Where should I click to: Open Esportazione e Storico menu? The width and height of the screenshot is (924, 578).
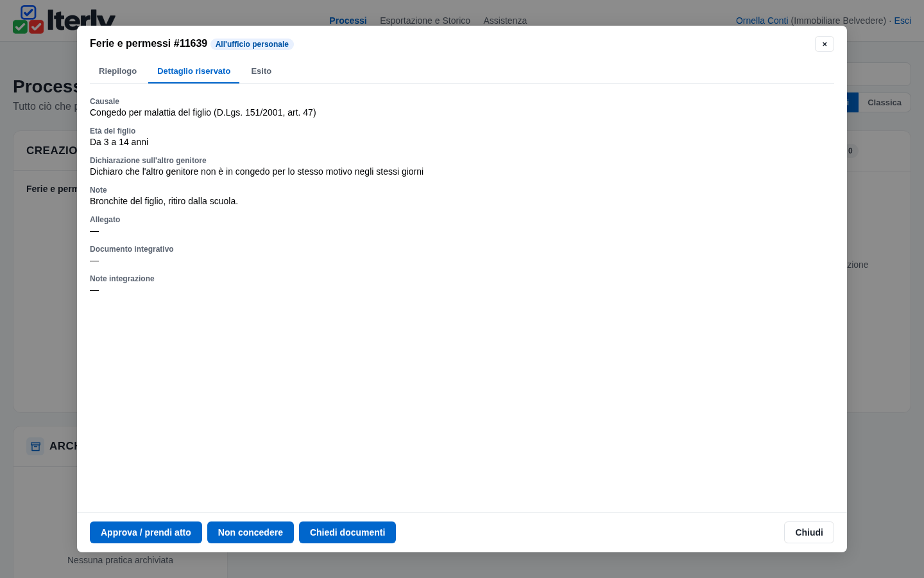point(425,21)
